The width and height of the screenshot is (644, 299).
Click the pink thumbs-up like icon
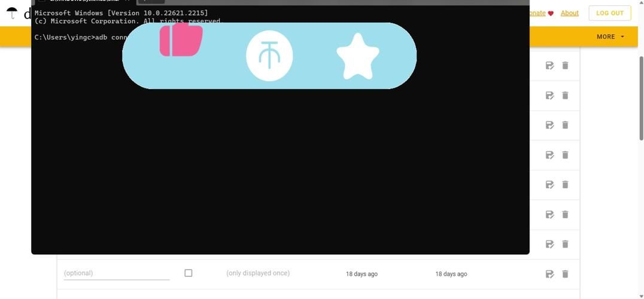(x=181, y=39)
